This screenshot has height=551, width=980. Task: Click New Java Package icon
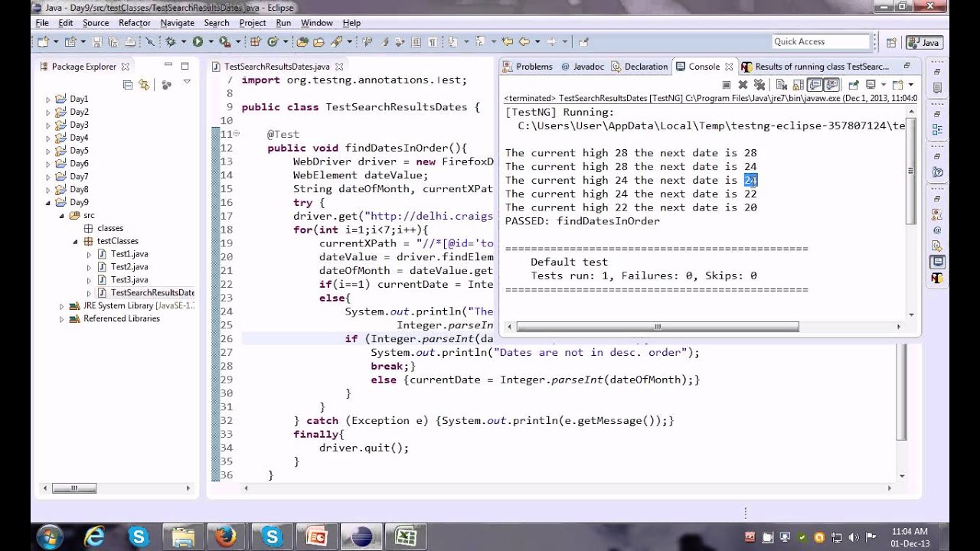[256, 42]
